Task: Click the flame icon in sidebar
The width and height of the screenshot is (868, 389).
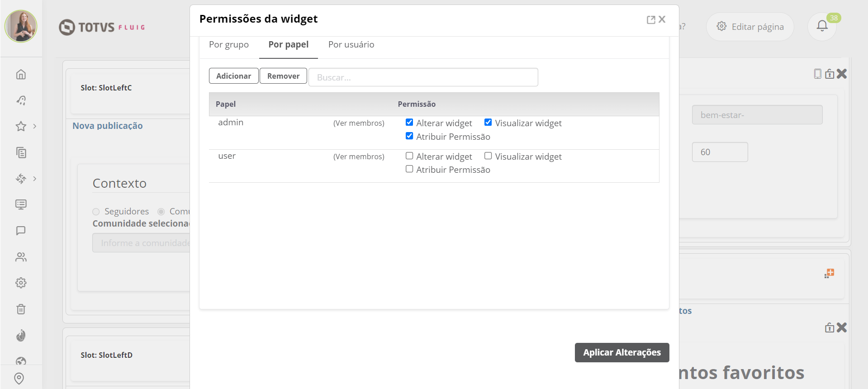Action: point(21,335)
